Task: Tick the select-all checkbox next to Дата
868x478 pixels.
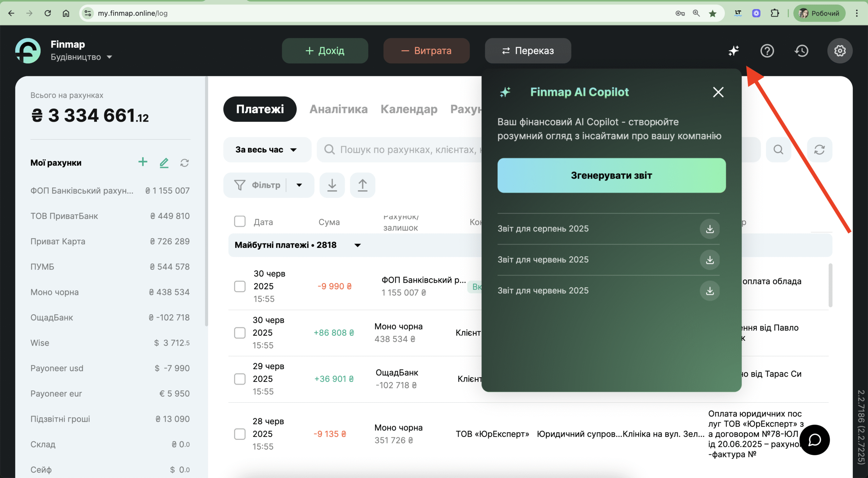Action: (240, 221)
